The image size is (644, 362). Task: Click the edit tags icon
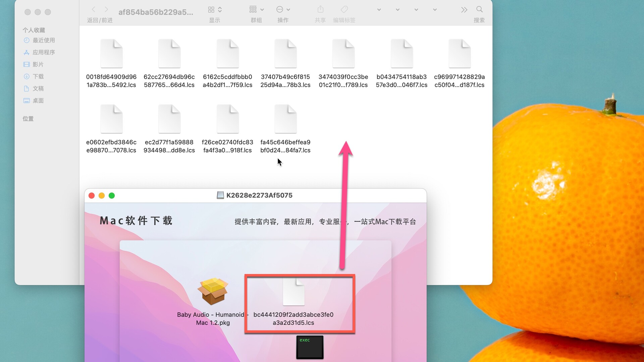[x=344, y=9]
